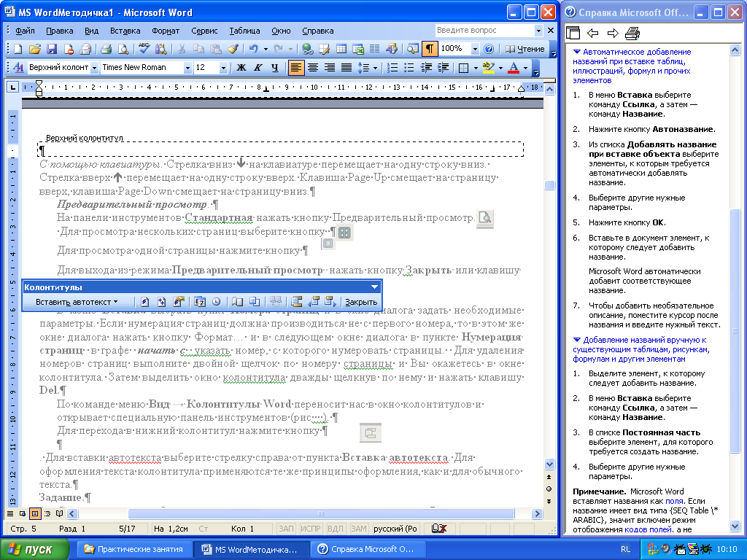Switch to Чтение reading mode
Screen dimensions: 747x560
tap(525, 49)
